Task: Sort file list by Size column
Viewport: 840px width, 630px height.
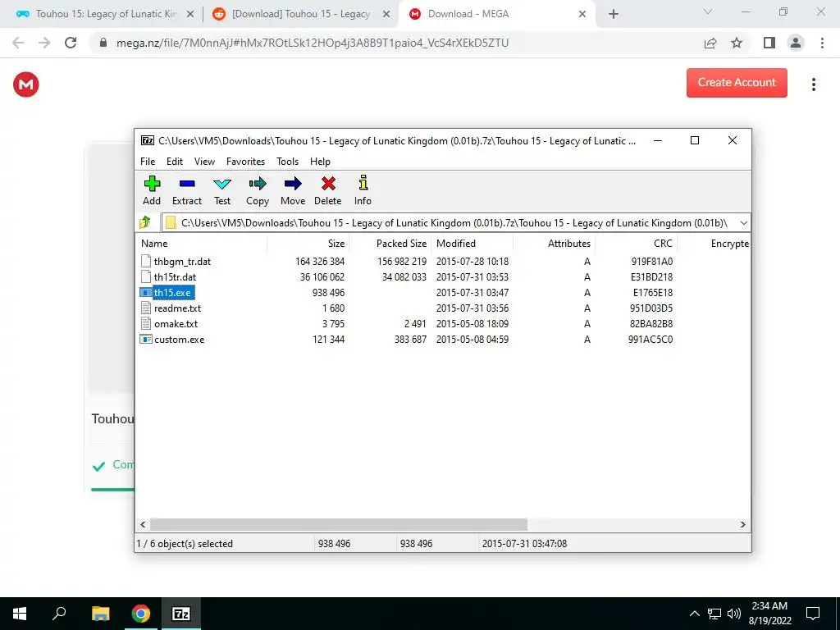Action: point(308,243)
